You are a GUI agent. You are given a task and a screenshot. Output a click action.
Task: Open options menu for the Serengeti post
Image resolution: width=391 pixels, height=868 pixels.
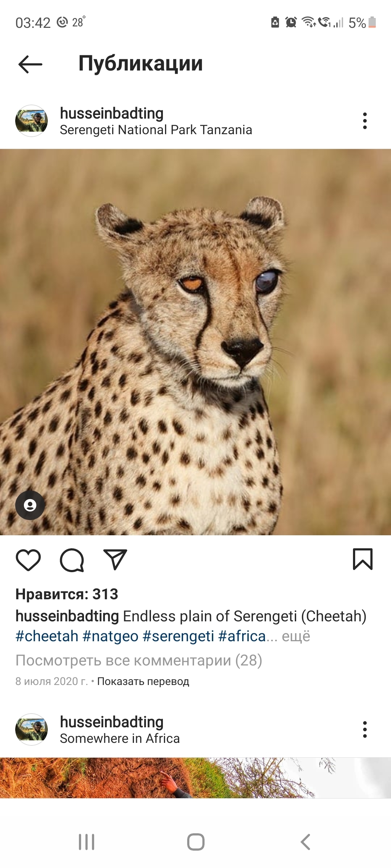365,121
